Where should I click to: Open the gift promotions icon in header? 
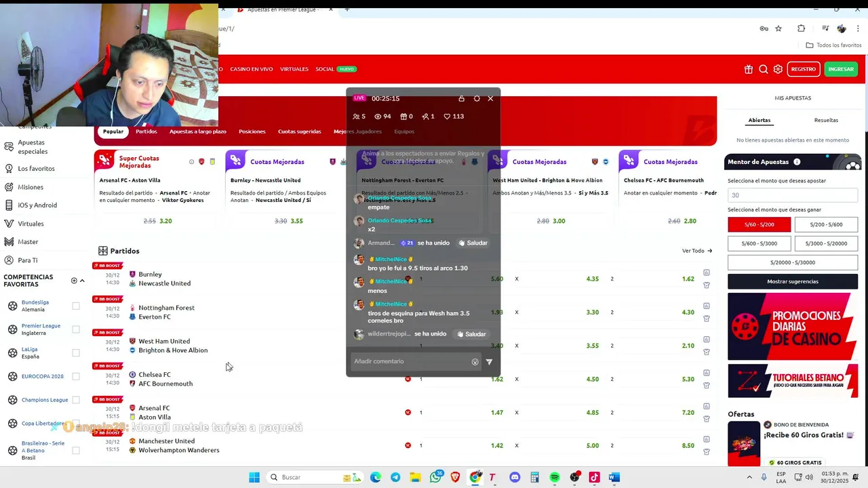click(748, 69)
